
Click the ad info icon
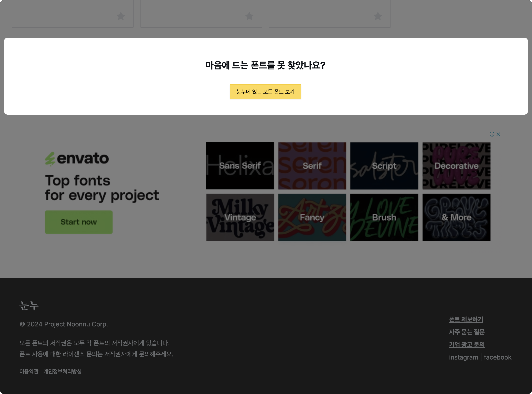point(492,134)
